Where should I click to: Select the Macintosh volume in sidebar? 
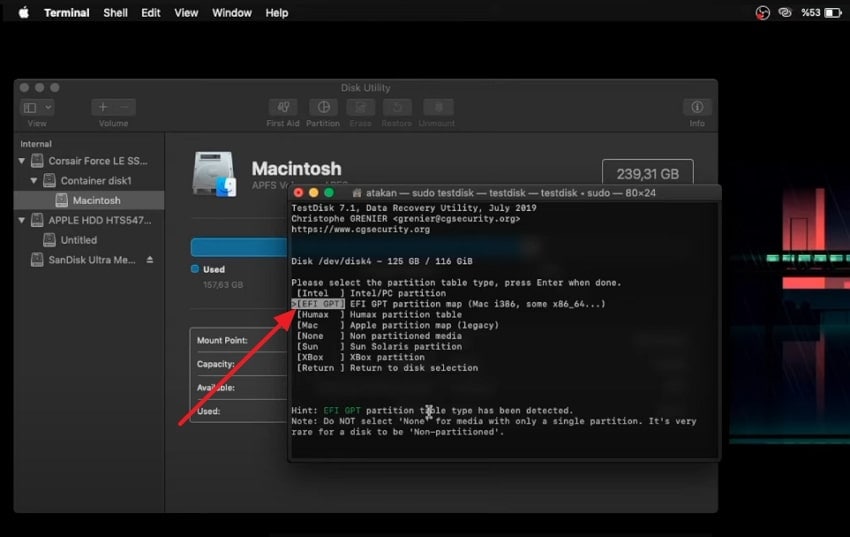click(89, 200)
